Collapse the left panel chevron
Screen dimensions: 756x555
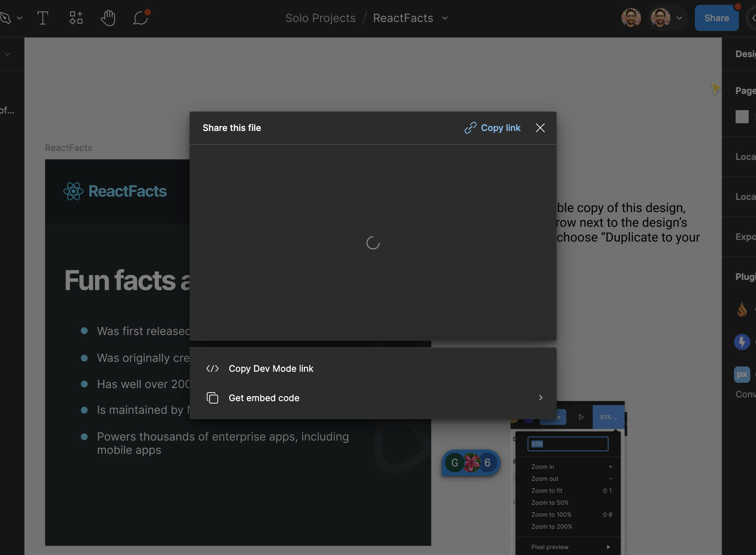7,54
